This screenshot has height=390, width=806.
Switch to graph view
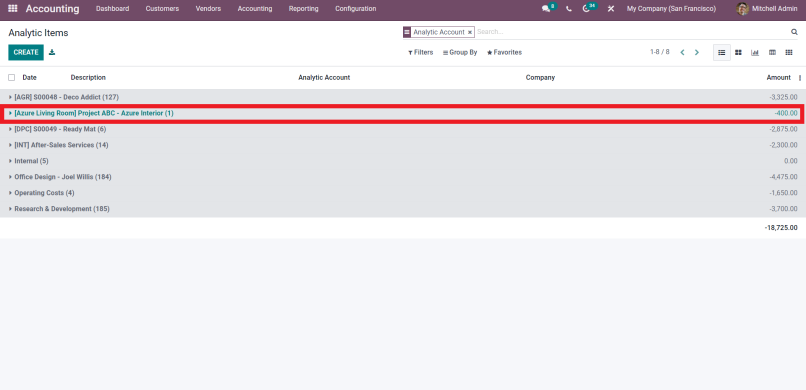pyautogui.click(x=755, y=52)
